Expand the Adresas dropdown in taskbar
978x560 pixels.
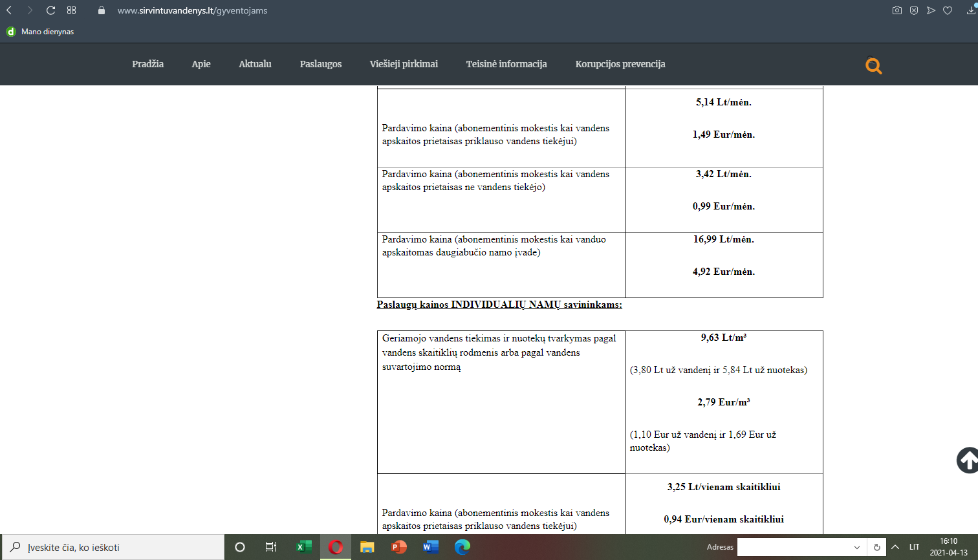click(x=857, y=547)
